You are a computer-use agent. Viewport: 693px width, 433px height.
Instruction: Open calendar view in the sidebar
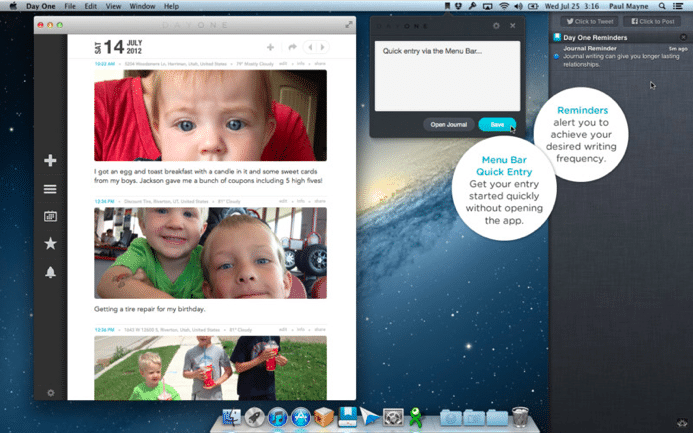pos(50,216)
